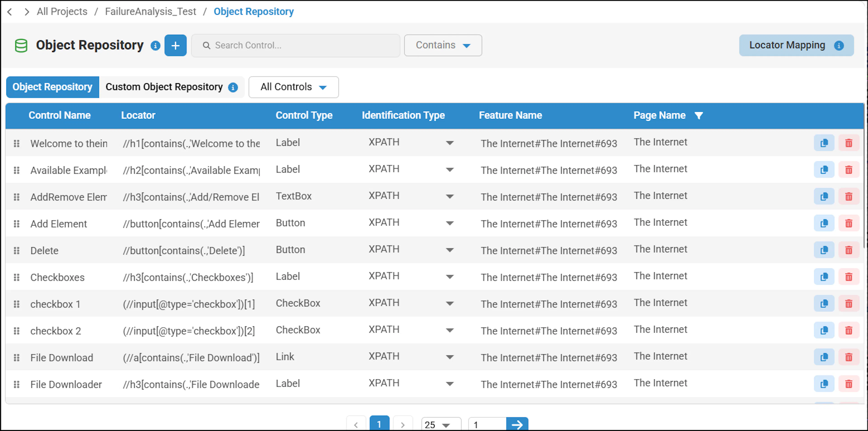The width and height of the screenshot is (868, 431).
Task: Delete the checkbox 2 control row
Action: [x=849, y=330]
